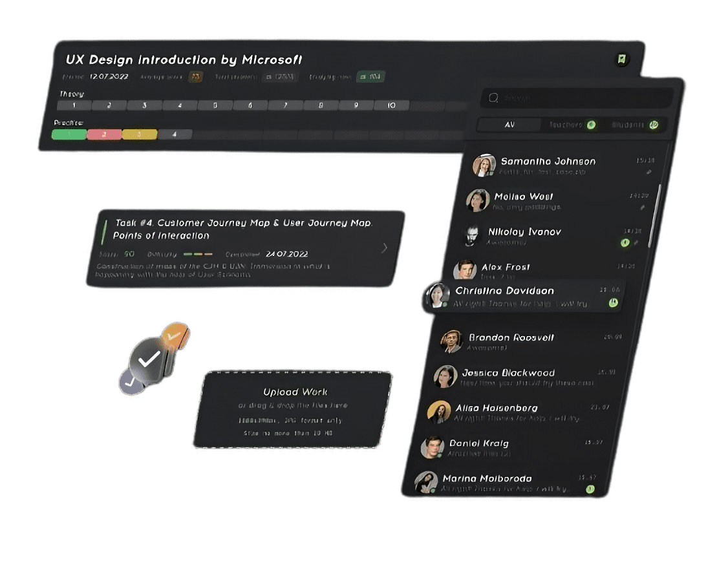Viewport: 728px width, 574px height.
Task: Click the small purple checkmark badge
Action: (131, 383)
